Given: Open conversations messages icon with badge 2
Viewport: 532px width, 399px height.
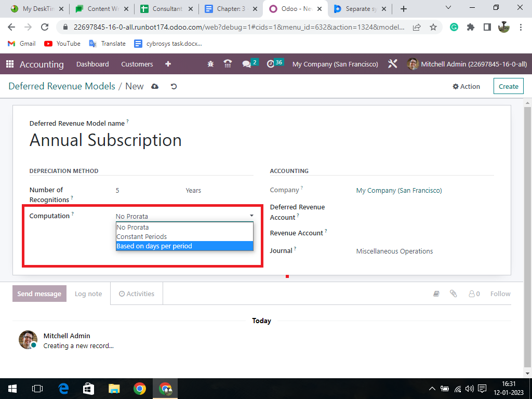Looking at the screenshot, I should coord(250,63).
